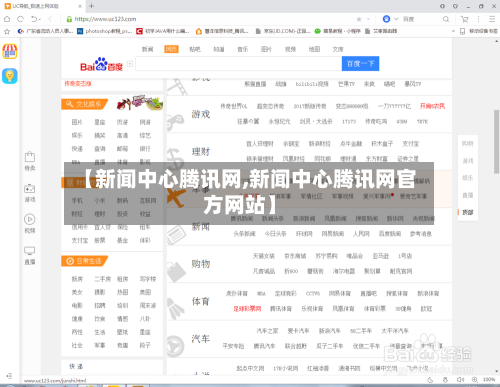Open the 日常生活 category header
This screenshot has height=387, width=500.
click(x=84, y=261)
